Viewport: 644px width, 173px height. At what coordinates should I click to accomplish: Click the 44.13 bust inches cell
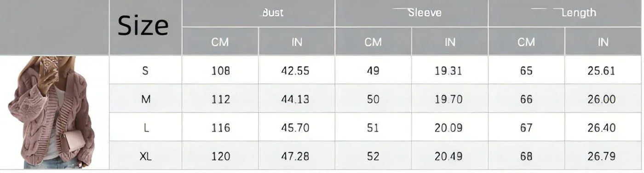[x=297, y=99]
